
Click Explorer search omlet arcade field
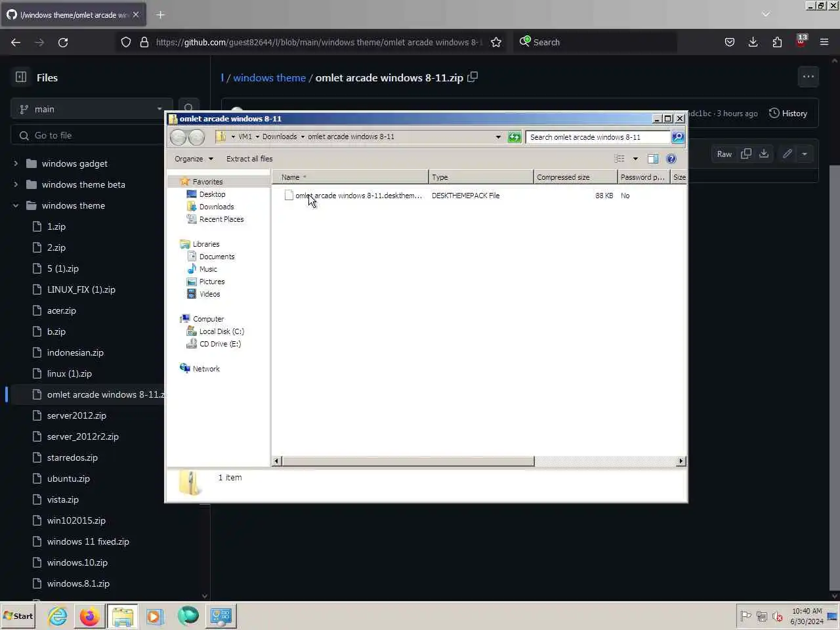tap(597, 137)
